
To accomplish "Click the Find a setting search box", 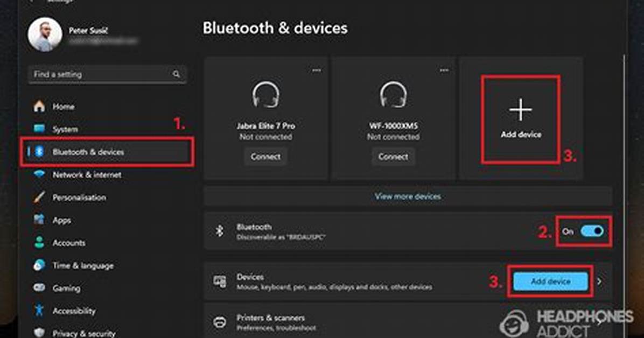I will pyautogui.click(x=107, y=74).
